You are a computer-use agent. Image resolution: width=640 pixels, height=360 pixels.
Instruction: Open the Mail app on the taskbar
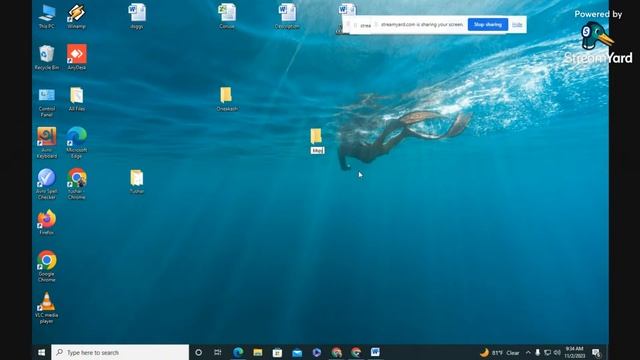click(x=297, y=352)
